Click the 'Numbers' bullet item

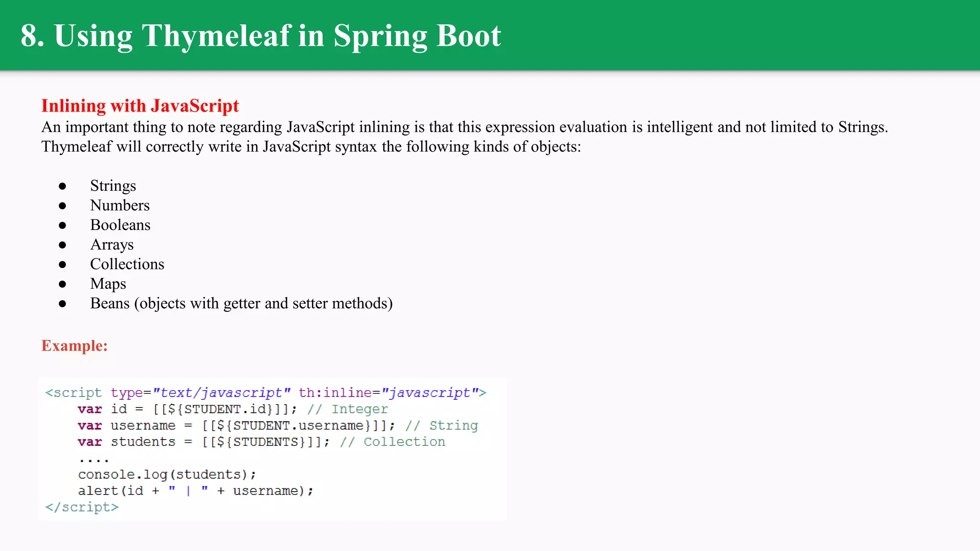coord(120,205)
